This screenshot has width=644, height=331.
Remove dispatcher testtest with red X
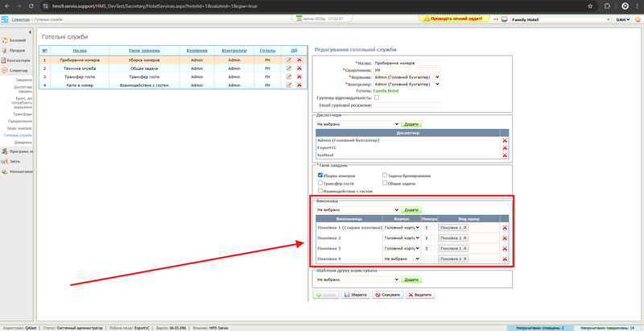(505, 155)
